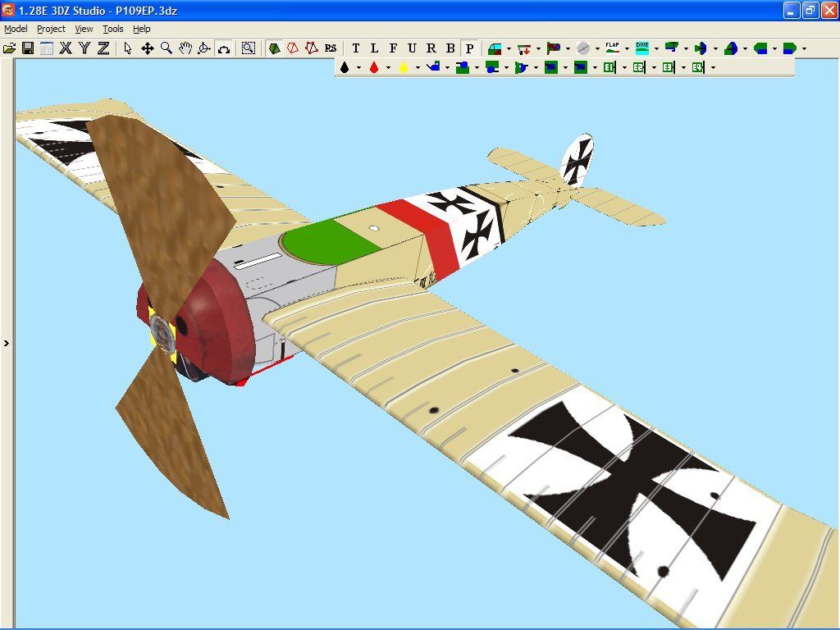Click the red drop color icon
Screen dimensions: 840x630
374,67
